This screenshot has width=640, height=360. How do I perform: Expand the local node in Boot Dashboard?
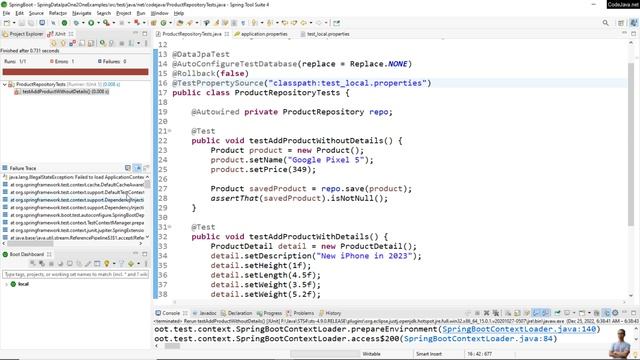(x=6, y=284)
